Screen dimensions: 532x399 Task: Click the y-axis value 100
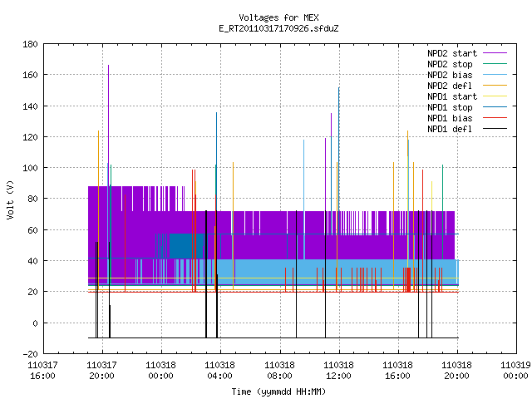coord(30,168)
